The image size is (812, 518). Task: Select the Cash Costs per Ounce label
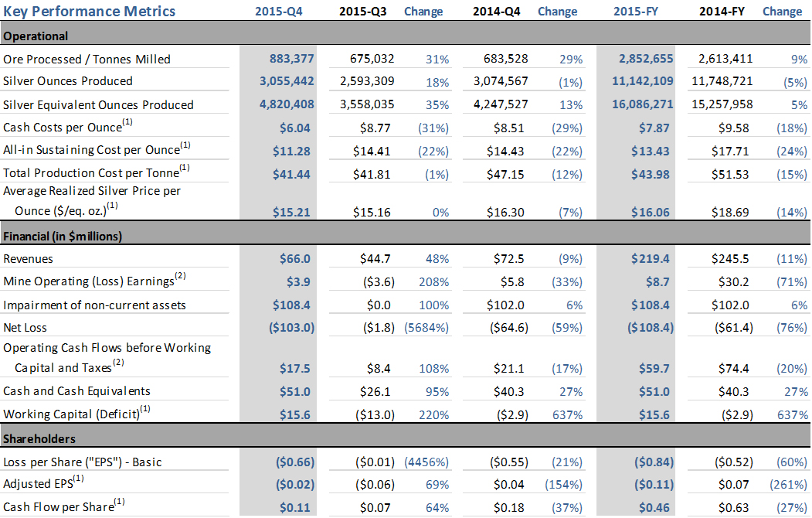point(68,126)
